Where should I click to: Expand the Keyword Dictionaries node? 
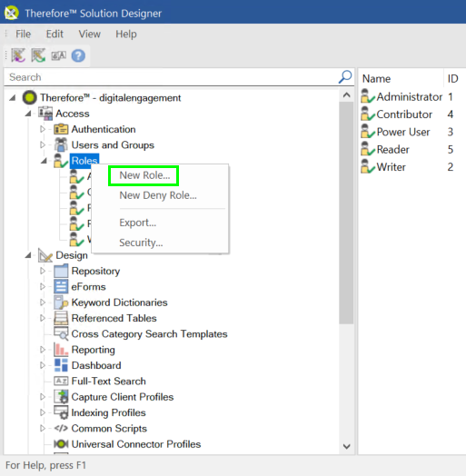43,302
